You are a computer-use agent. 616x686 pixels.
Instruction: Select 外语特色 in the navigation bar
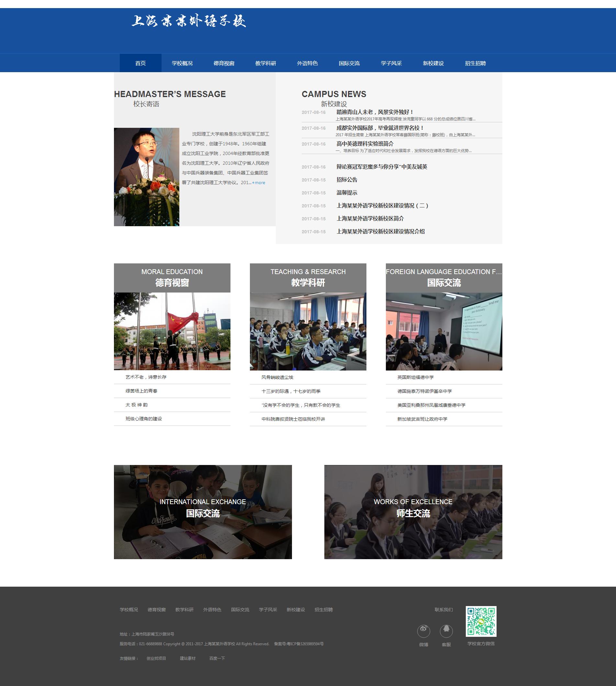tap(307, 63)
